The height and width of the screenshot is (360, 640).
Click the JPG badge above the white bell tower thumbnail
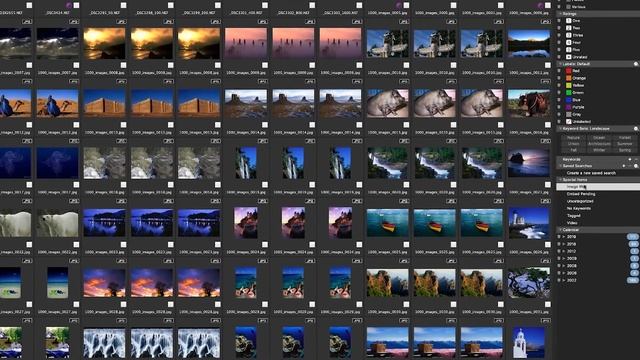(x=546, y=320)
